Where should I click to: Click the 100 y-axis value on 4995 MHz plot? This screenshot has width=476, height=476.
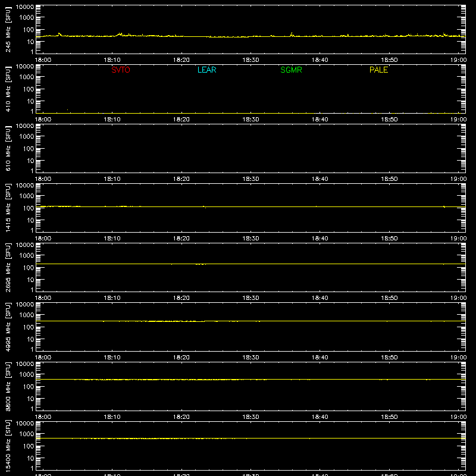29,327
